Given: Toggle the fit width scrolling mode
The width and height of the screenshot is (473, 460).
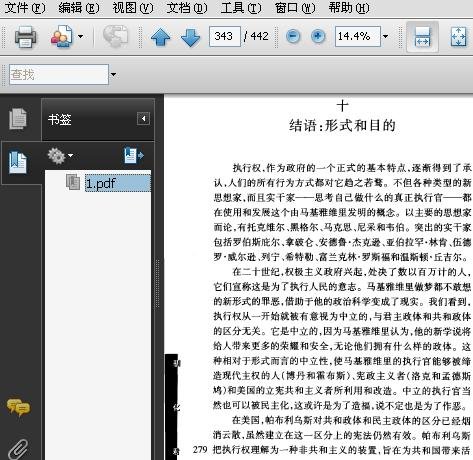Looking at the screenshot, I should [422, 36].
